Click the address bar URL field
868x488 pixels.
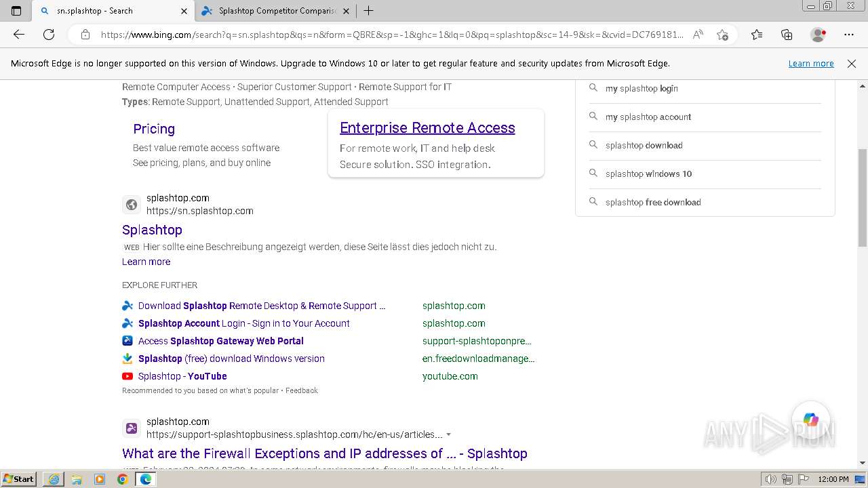click(x=392, y=35)
